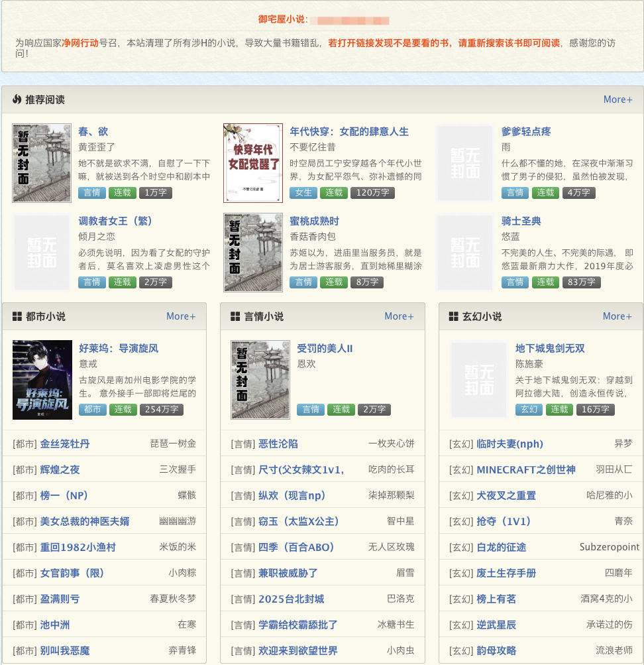Viewport: 644px width, 665px height.
Task: Expand More+ in the 都市小说 panel
Action: (181, 316)
